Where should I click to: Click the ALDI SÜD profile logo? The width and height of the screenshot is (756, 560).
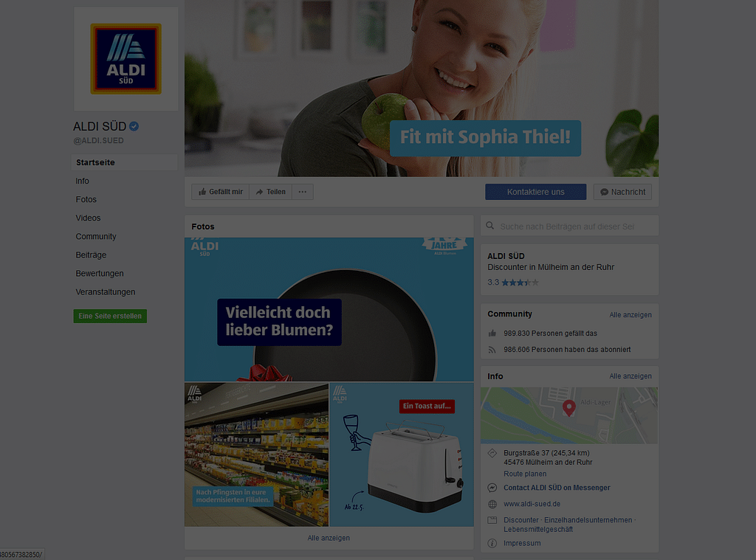[x=126, y=59]
